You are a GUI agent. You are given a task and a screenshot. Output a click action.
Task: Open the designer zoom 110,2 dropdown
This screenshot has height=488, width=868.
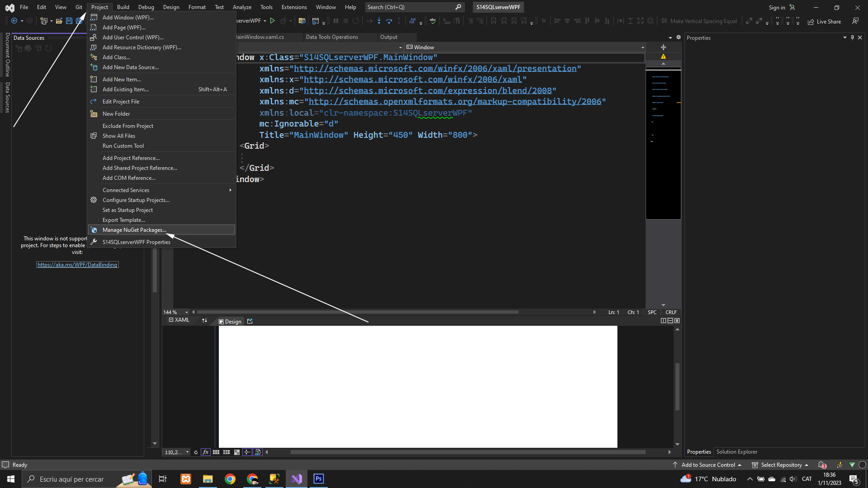[187, 452]
